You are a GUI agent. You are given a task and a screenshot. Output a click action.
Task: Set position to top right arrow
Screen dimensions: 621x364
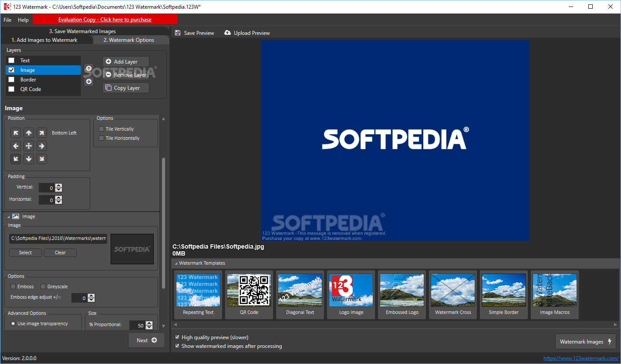tap(42, 133)
